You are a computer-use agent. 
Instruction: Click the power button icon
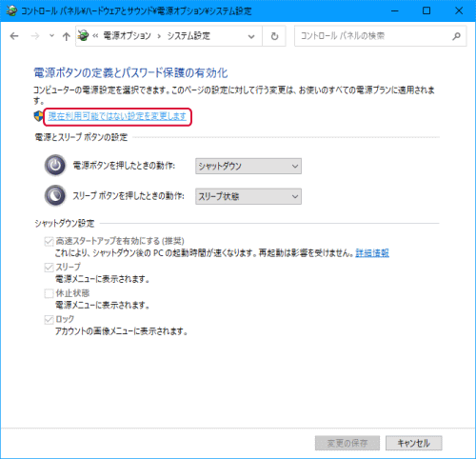[x=55, y=166]
